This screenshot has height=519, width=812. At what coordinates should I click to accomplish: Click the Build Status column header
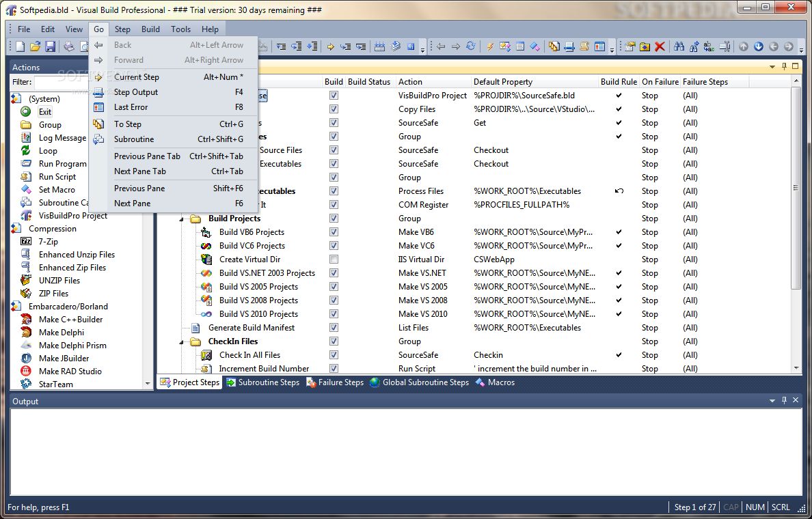point(369,82)
